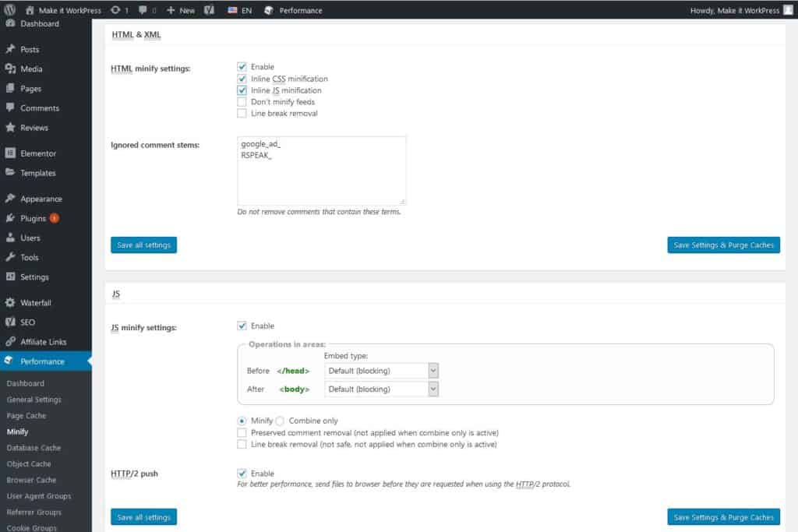This screenshot has height=532, width=798.
Task: Click the Plugins update count badge
Action: pos(54,218)
